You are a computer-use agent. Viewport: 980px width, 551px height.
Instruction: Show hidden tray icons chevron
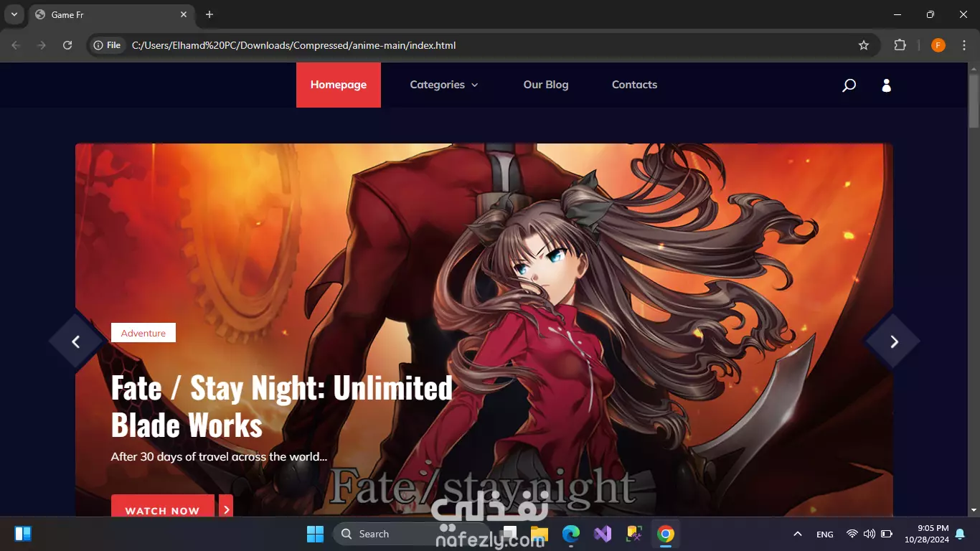click(797, 534)
